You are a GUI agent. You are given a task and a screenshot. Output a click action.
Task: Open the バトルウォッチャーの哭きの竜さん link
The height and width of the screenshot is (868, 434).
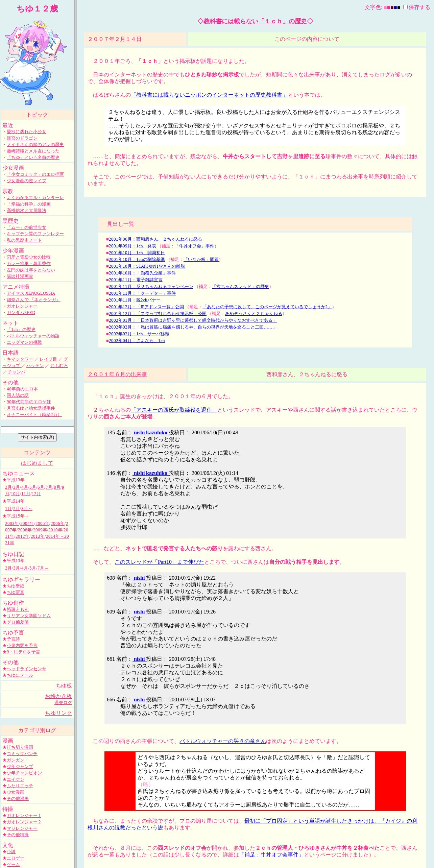pos(223,741)
